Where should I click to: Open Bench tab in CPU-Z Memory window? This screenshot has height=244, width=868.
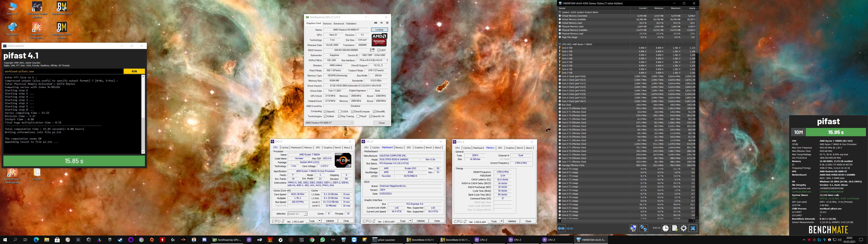click(x=520, y=148)
